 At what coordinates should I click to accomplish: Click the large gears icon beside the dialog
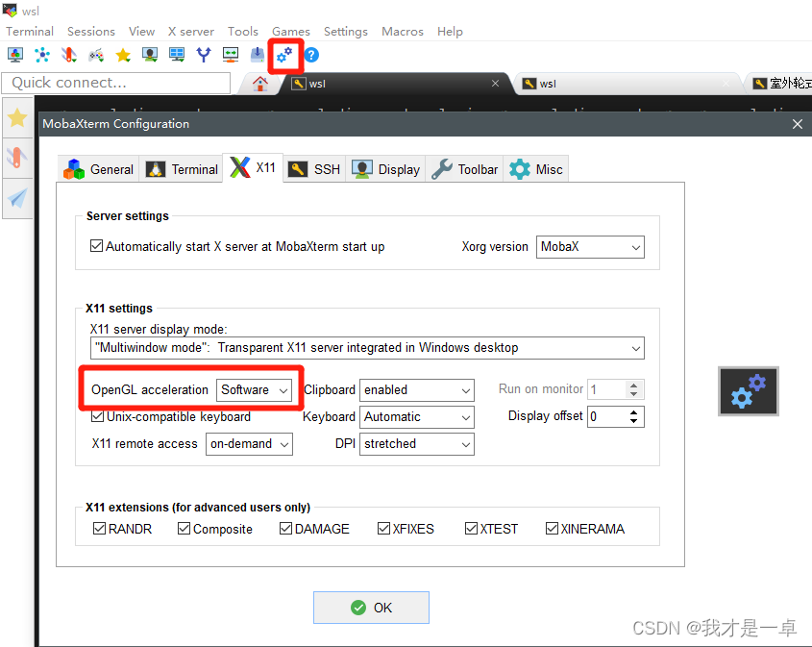(749, 391)
